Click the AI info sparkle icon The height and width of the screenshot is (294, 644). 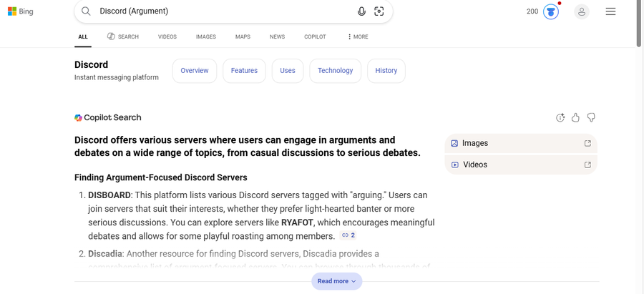(560, 118)
